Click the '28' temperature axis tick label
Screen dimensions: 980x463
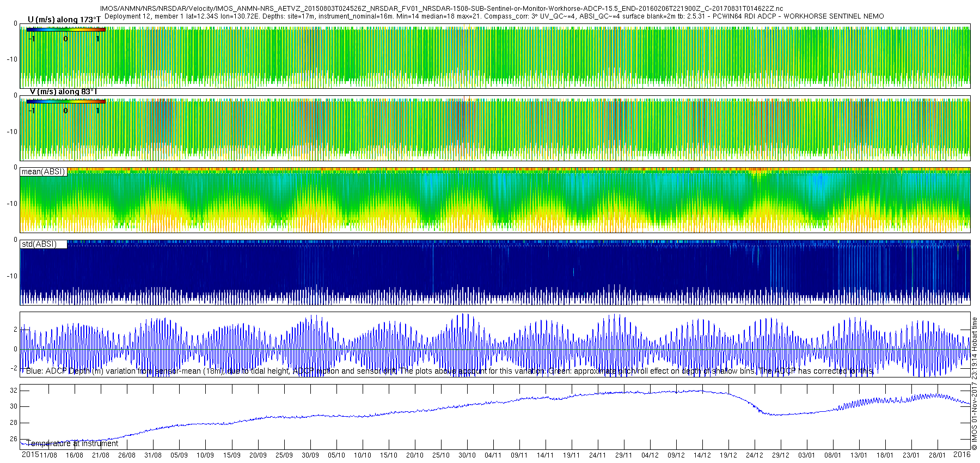click(x=14, y=423)
